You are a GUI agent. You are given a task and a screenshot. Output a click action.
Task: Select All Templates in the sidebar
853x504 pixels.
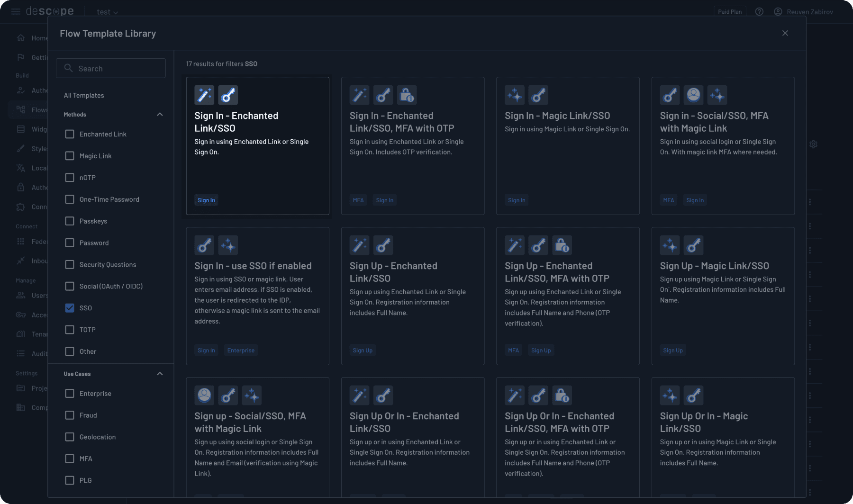pyautogui.click(x=84, y=95)
